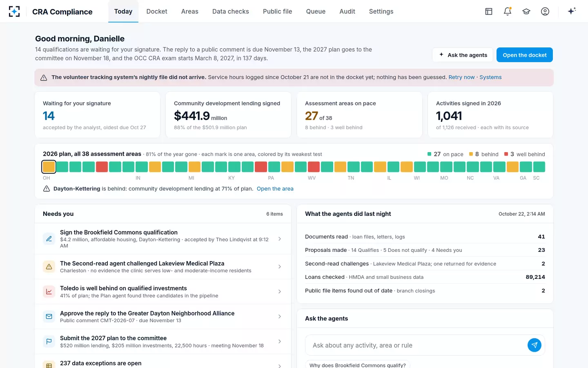Switch to the Areas tab

[190, 11]
